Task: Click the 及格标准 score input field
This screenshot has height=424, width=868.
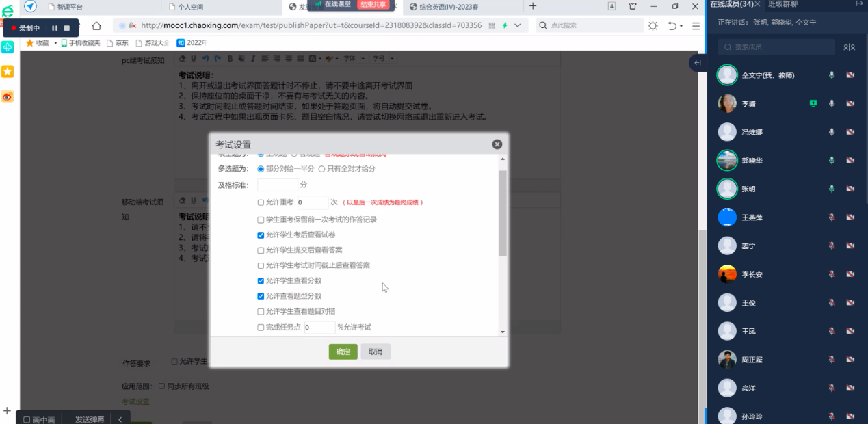Action: click(x=277, y=185)
